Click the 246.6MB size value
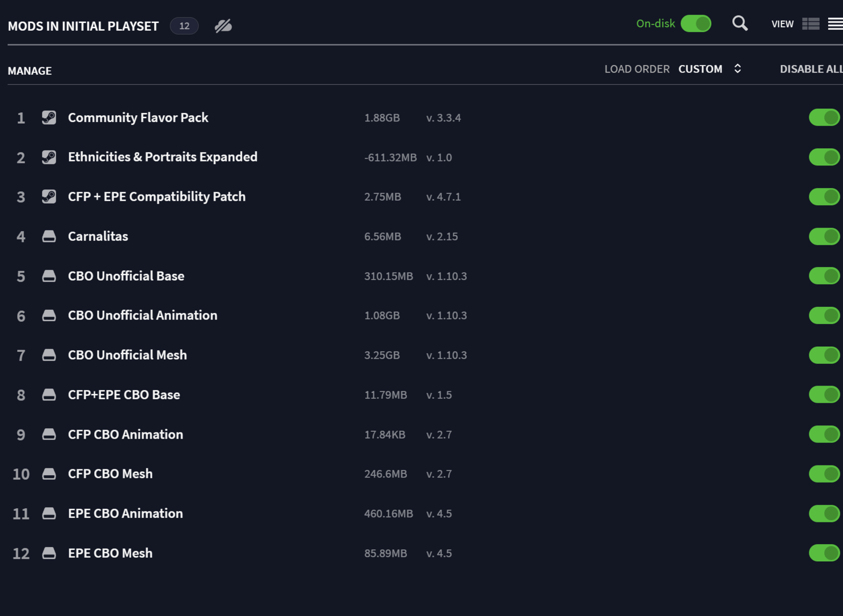The height and width of the screenshot is (616, 843). 385,473
